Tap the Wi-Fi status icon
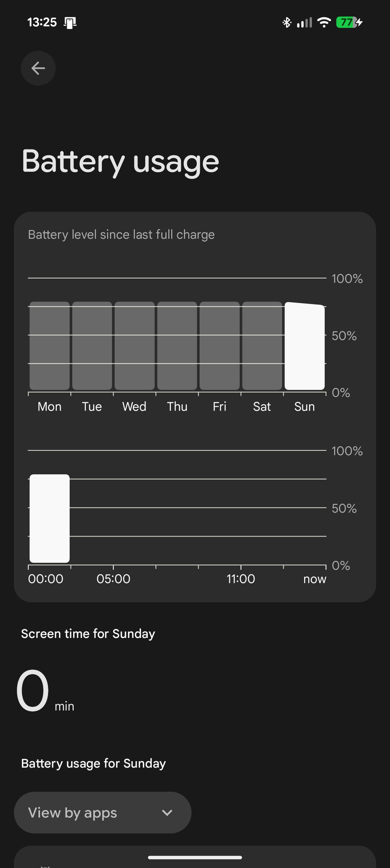The height and width of the screenshot is (868, 390). tap(324, 22)
